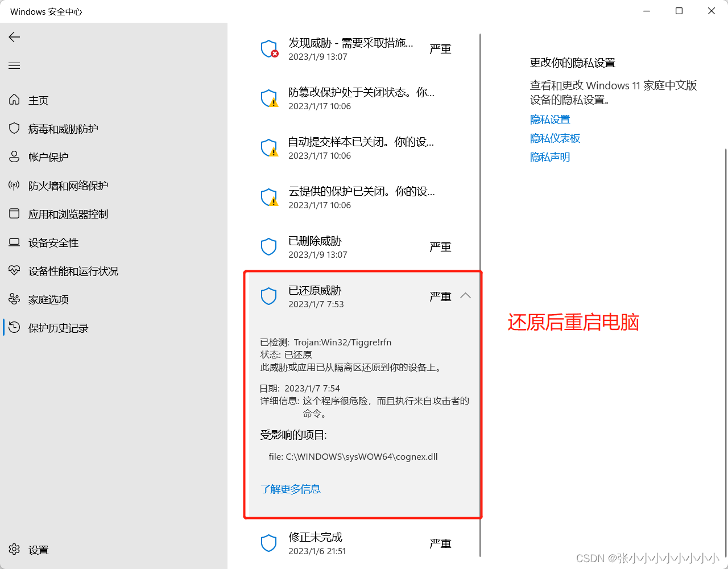Click shield icon of 发现威胁 entry

pos(269,49)
